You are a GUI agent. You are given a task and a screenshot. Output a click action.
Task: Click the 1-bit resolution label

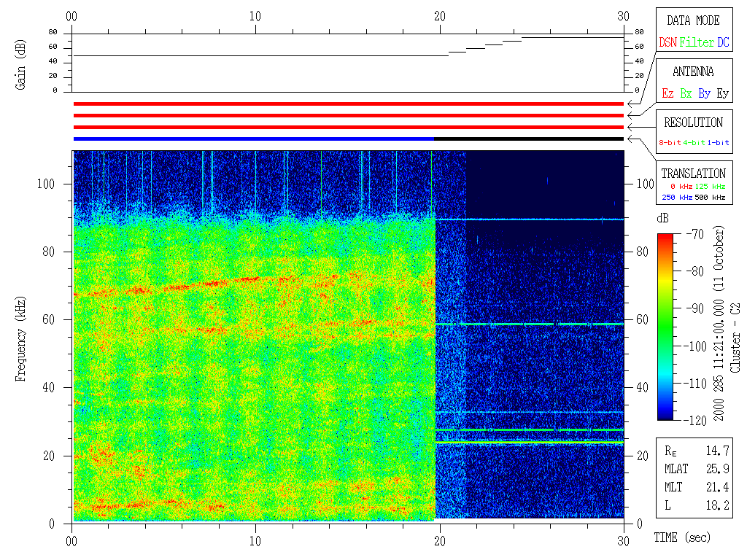tap(719, 143)
